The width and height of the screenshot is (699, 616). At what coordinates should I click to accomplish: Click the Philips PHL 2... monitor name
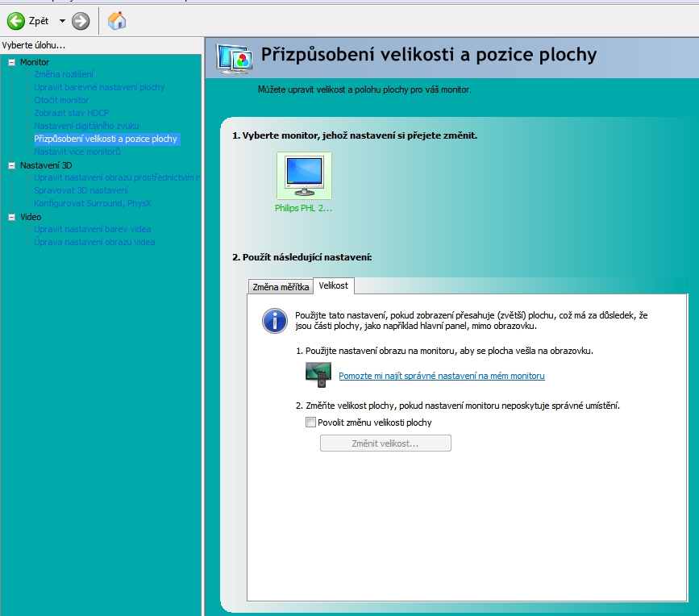click(x=304, y=208)
